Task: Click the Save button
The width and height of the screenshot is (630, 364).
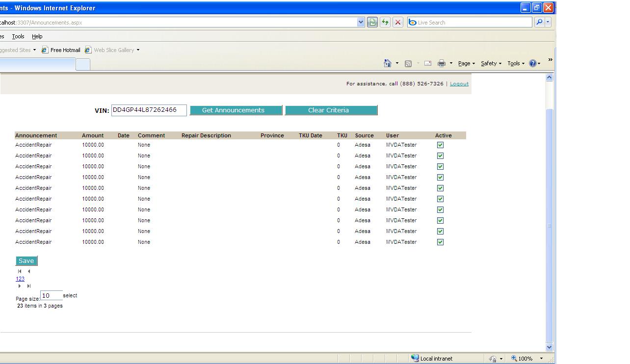Action: point(26,261)
